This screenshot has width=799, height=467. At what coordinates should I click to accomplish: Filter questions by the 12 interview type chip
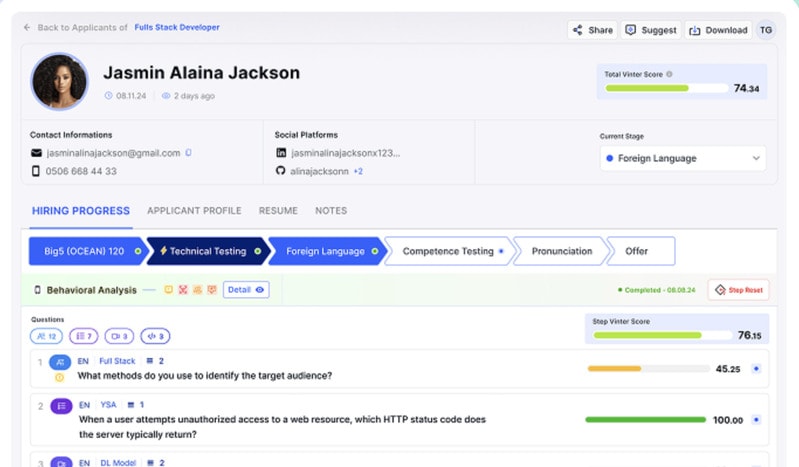(46, 336)
